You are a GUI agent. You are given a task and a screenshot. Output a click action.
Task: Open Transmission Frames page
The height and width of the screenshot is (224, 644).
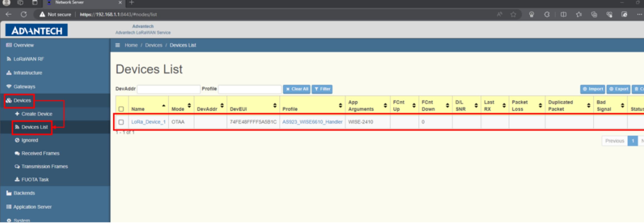coord(41,166)
